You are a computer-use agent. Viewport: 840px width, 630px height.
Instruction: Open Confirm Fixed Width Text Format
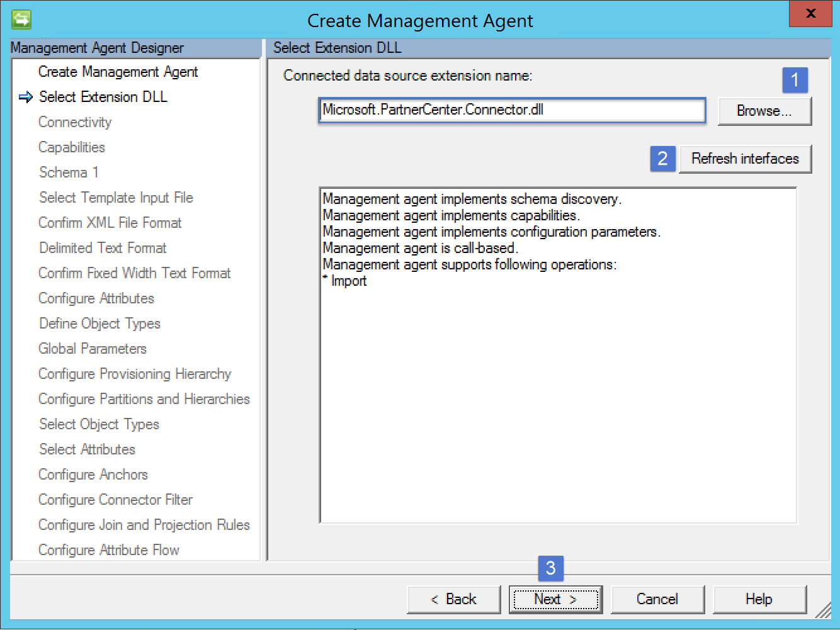coord(135,273)
